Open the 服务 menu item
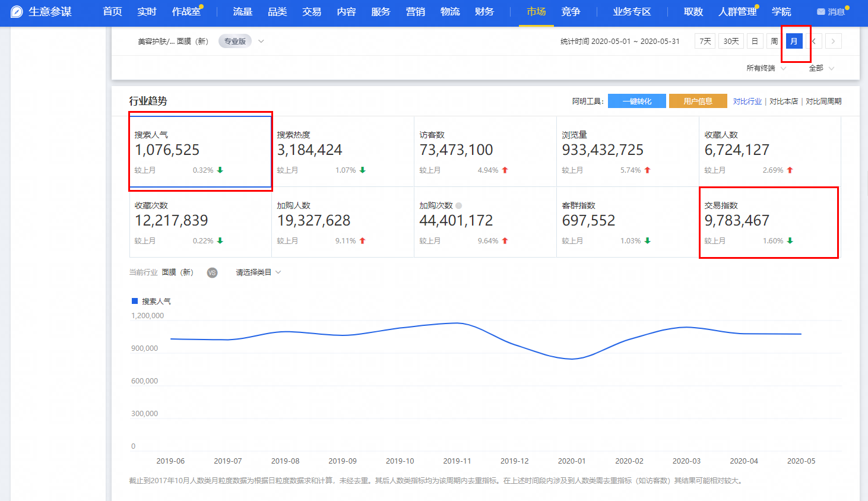Image resolution: width=868 pixels, height=501 pixels. (381, 12)
